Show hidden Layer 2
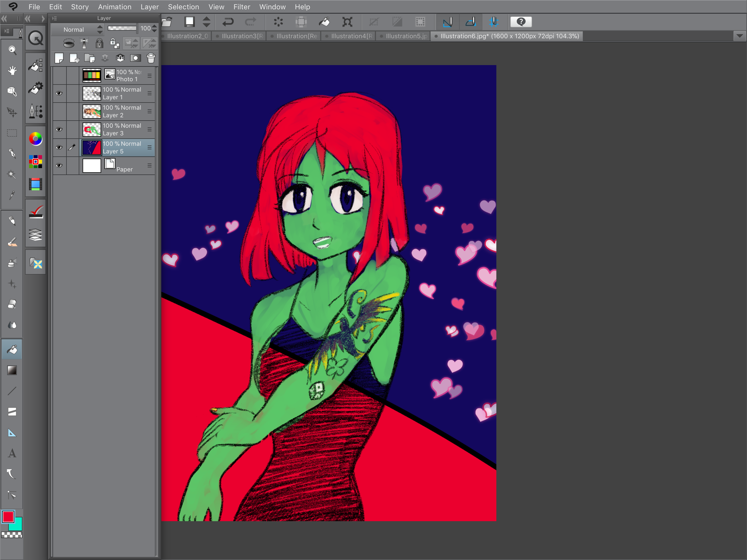 click(59, 111)
